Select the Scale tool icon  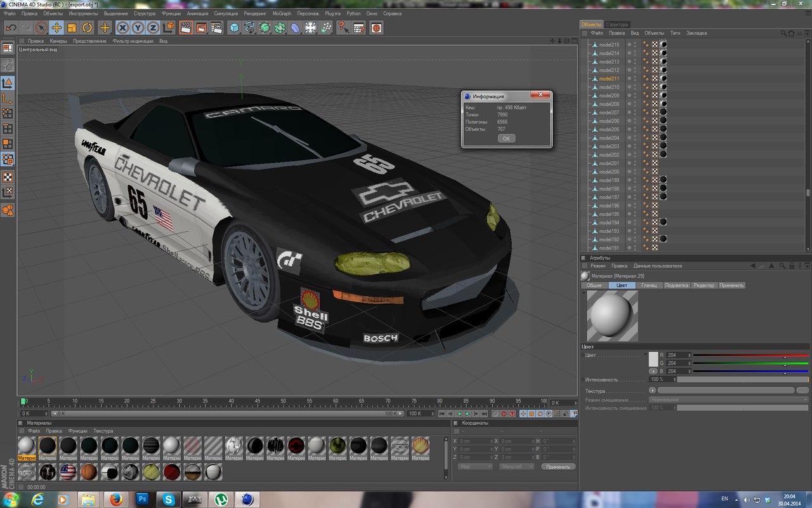click(72, 28)
